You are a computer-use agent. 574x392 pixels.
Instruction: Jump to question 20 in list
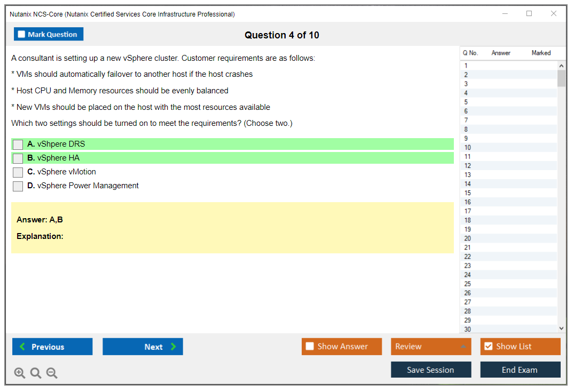468,238
